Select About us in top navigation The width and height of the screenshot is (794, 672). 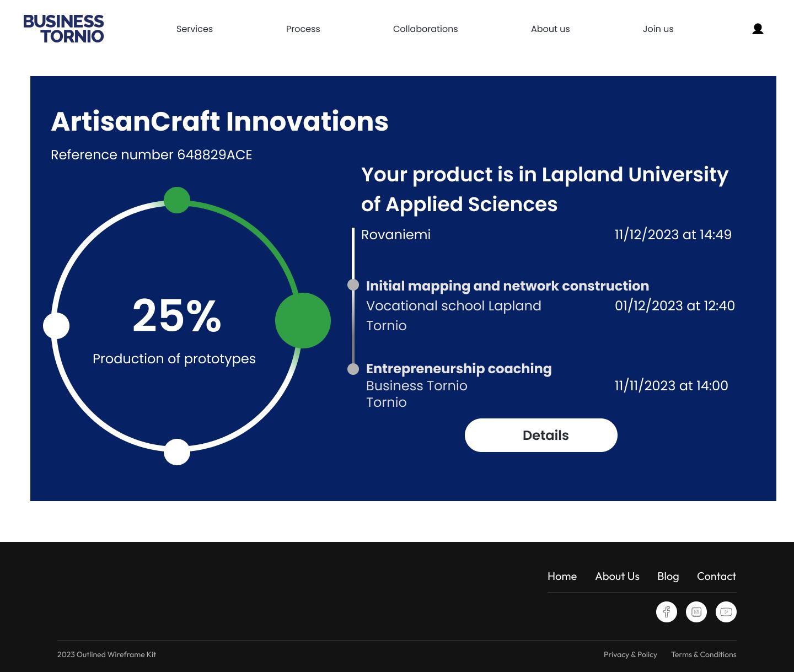[x=550, y=29]
